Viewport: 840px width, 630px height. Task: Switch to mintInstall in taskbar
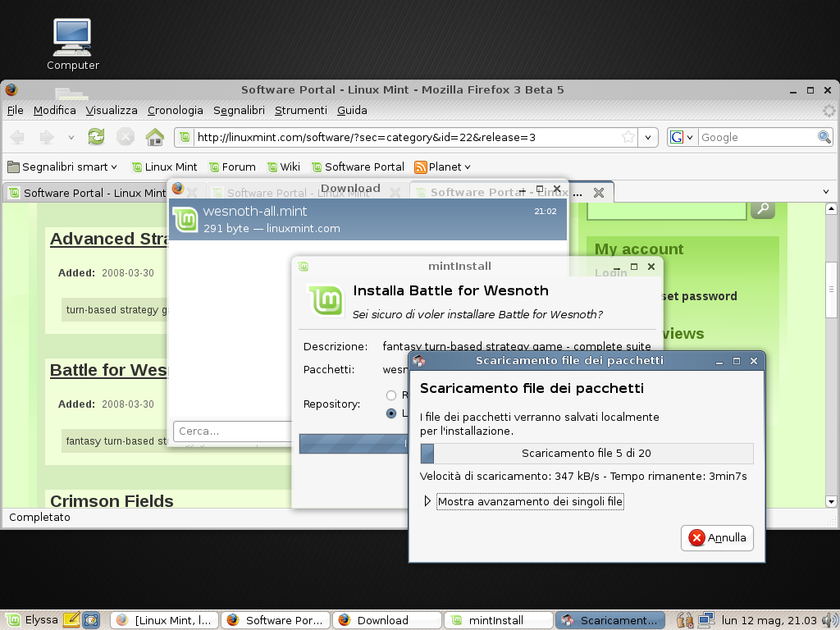(x=498, y=620)
